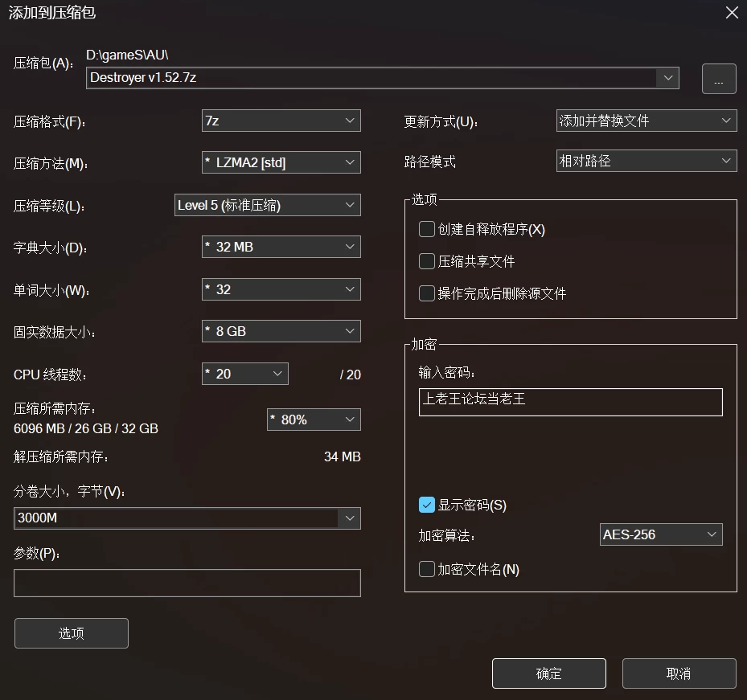Viewport: 747px width, 700px height.
Task: Open the memory usage 80% dropdown
Action: coord(314,420)
